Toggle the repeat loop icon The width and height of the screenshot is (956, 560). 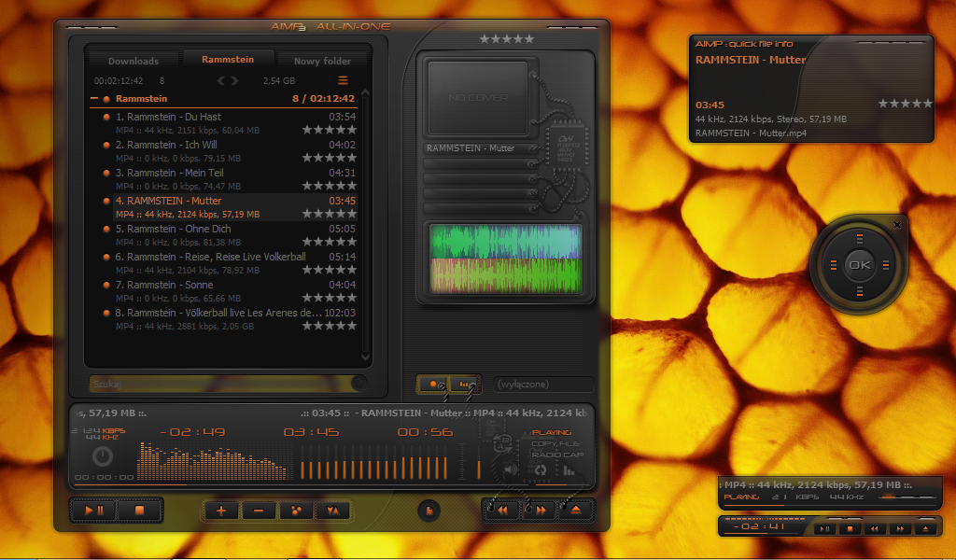pos(541,469)
